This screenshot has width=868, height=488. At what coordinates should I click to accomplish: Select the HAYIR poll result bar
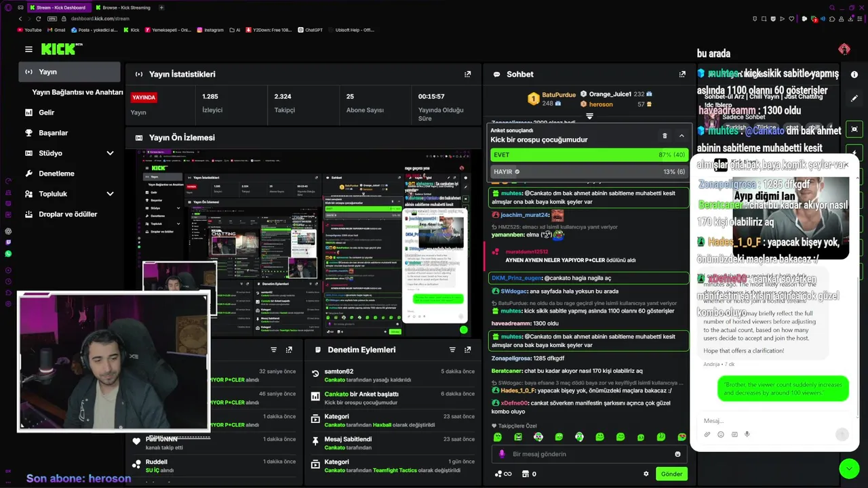[x=589, y=171]
